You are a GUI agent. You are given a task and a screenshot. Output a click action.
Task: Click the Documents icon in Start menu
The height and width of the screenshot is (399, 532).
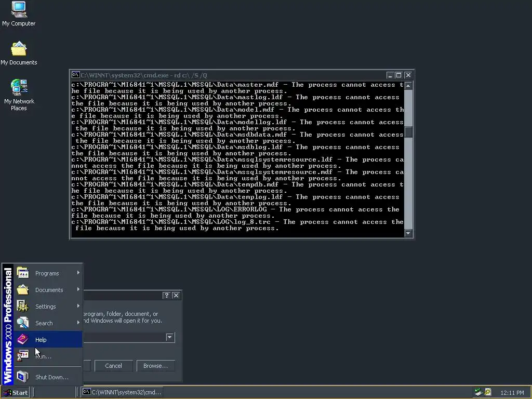23,289
